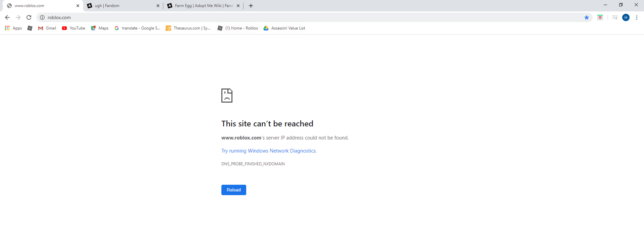
Task: Click the blue Reload button
Action: tap(234, 190)
